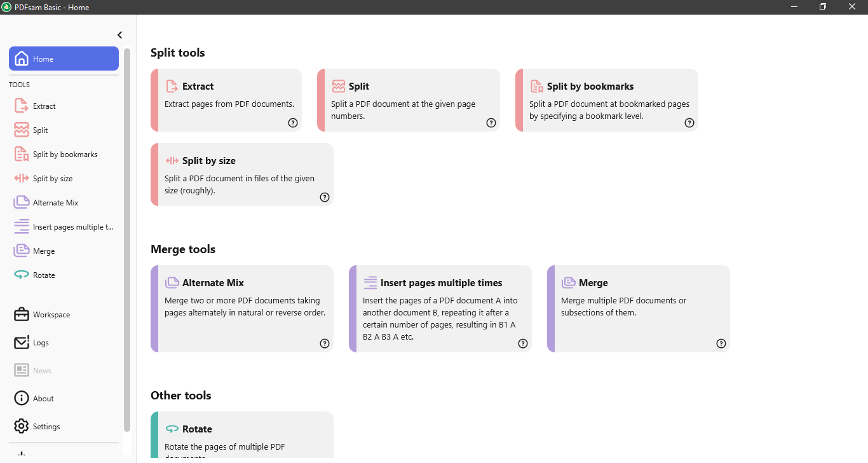Click the Merge icon in sidebar
This screenshot has height=463, width=868.
tap(22, 251)
